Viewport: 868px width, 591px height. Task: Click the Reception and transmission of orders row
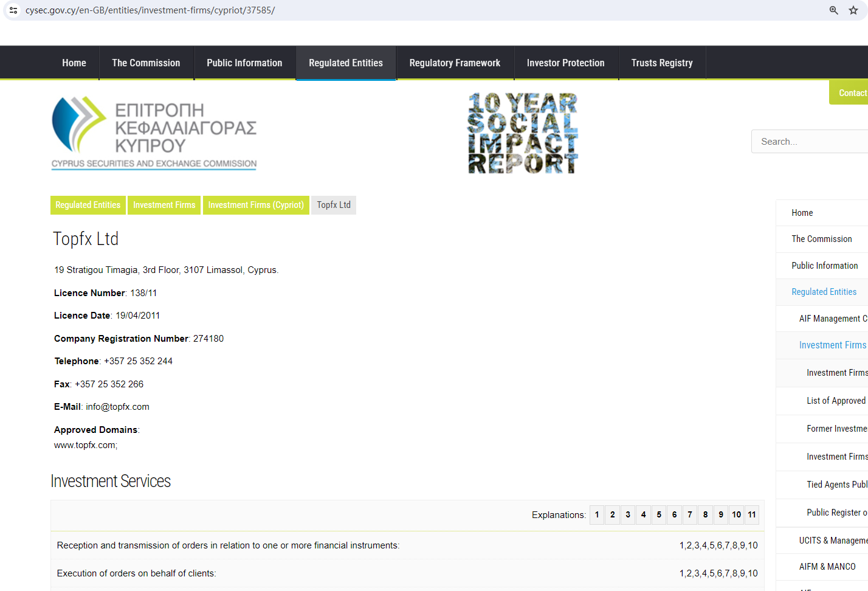click(x=407, y=545)
